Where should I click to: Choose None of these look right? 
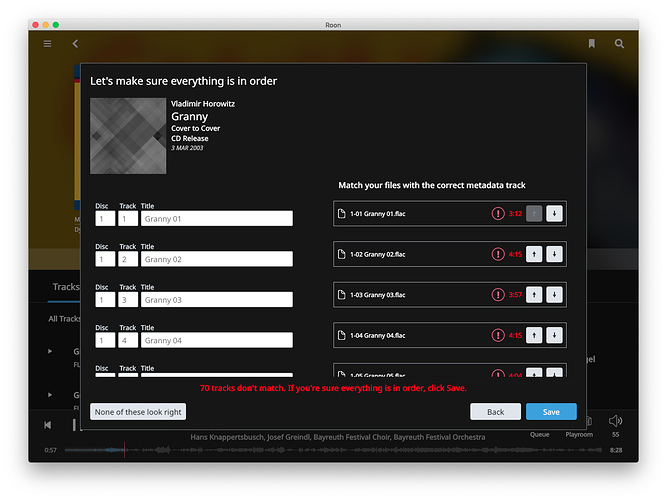[x=138, y=411]
